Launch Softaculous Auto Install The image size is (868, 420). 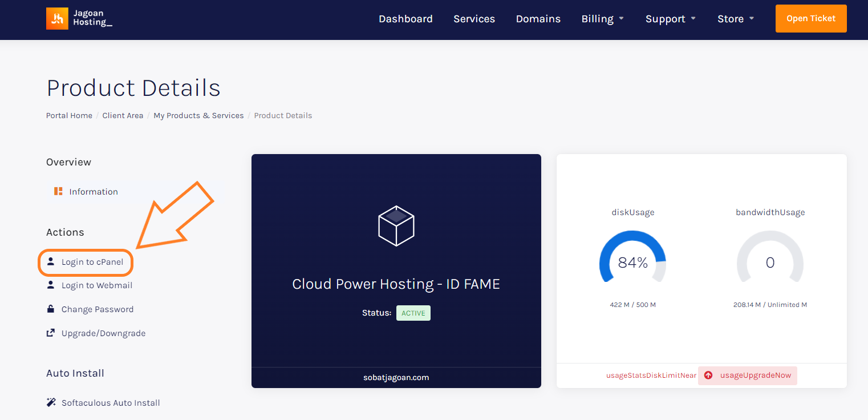pyautogui.click(x=111, y=403)
